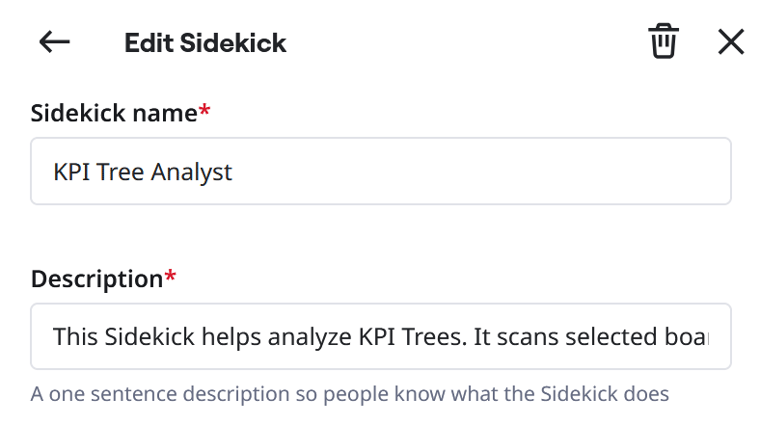Click into the Description text field
The image size is (760, 425).
coord(380,337)
